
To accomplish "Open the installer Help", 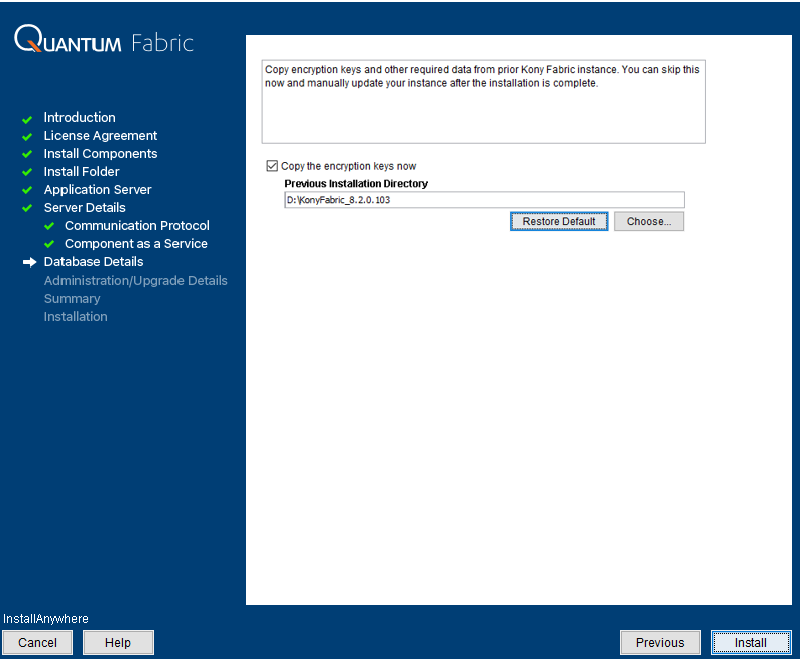I will coord(118,642).
